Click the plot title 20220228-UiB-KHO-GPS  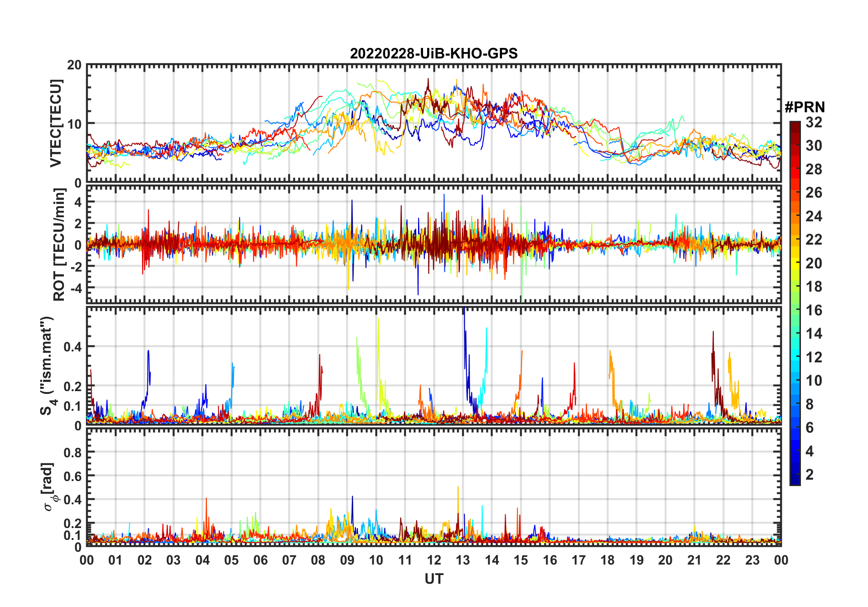pos(434,54)
